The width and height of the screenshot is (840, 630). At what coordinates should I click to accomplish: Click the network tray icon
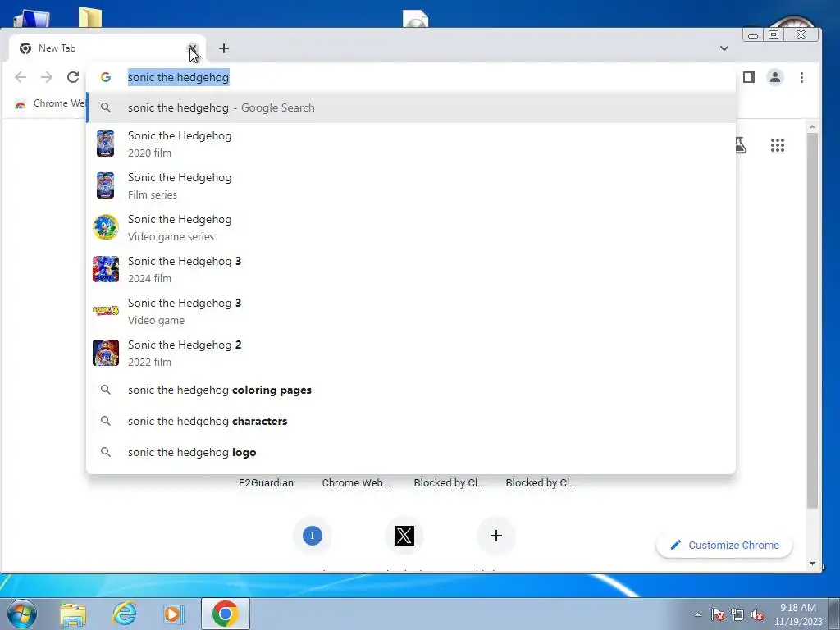(737, 615)
